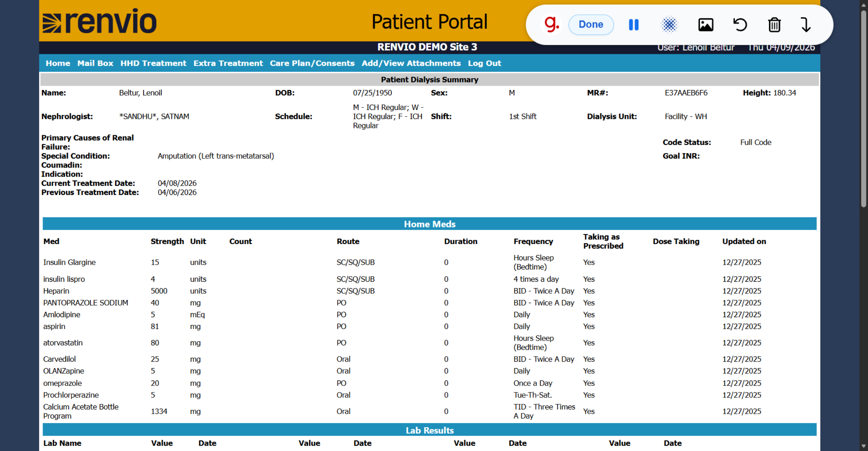The image size is (868, 451).
Task: Click Log Out
Action: [484, 63]
